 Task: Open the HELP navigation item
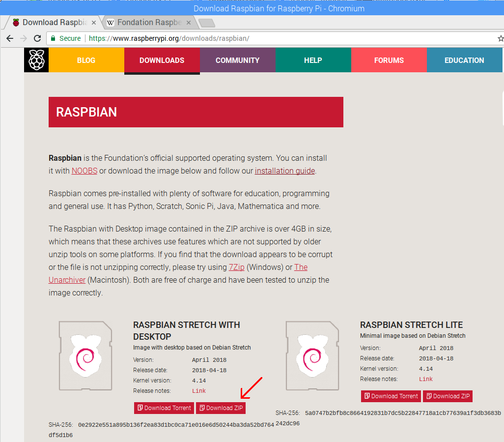[x=313, y=60]
